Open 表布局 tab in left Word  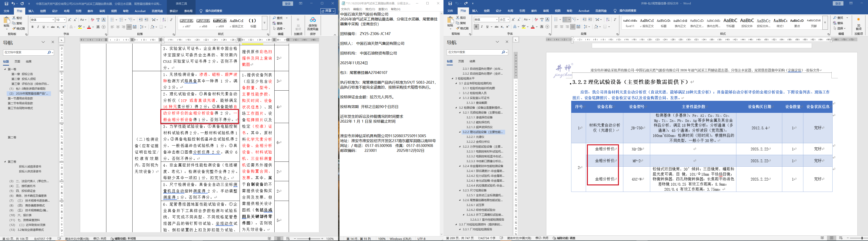(188, 11)
